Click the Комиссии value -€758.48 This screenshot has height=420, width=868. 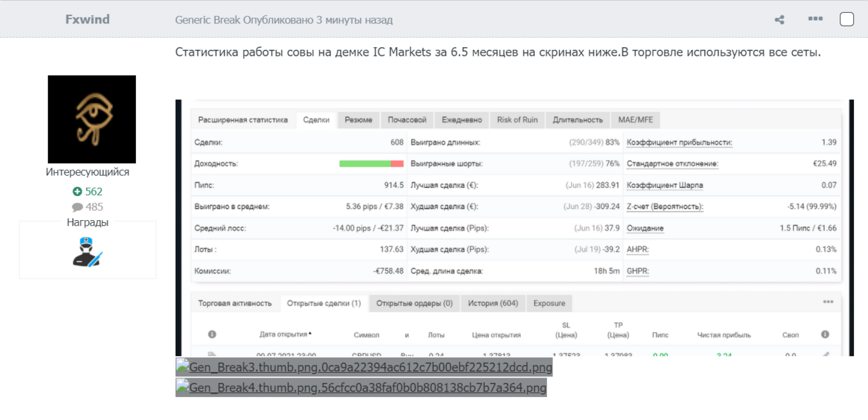point(388,271)
